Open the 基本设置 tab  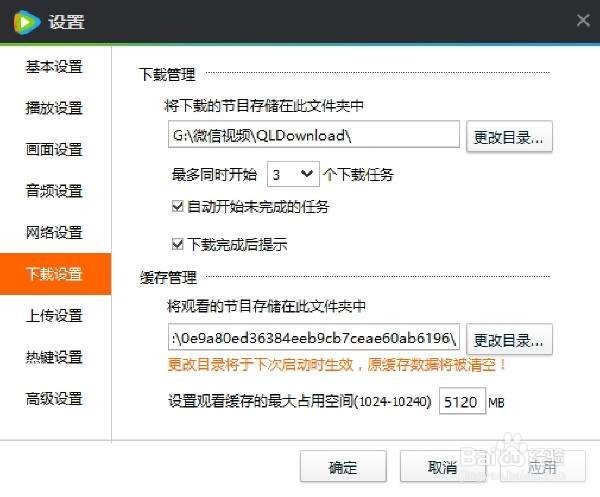(x=54, y=67)
